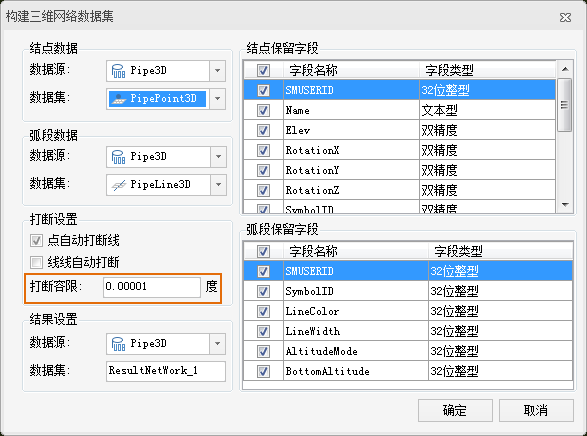
Task: Select the Elev field row
Action: point(400,130)
